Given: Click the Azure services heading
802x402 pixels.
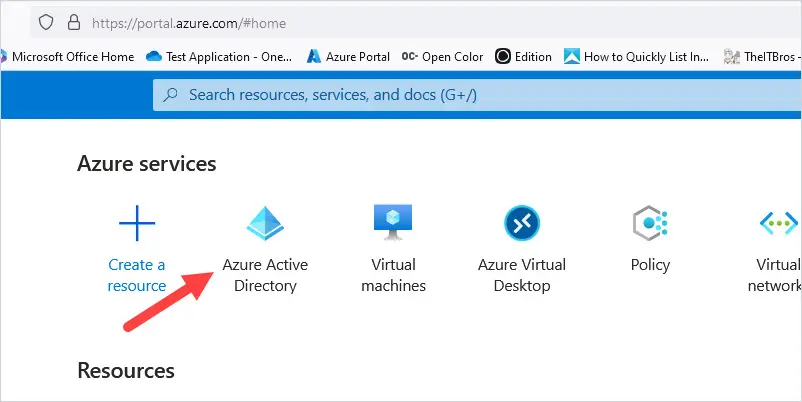Looking at the screenshot, I should 147,164.
